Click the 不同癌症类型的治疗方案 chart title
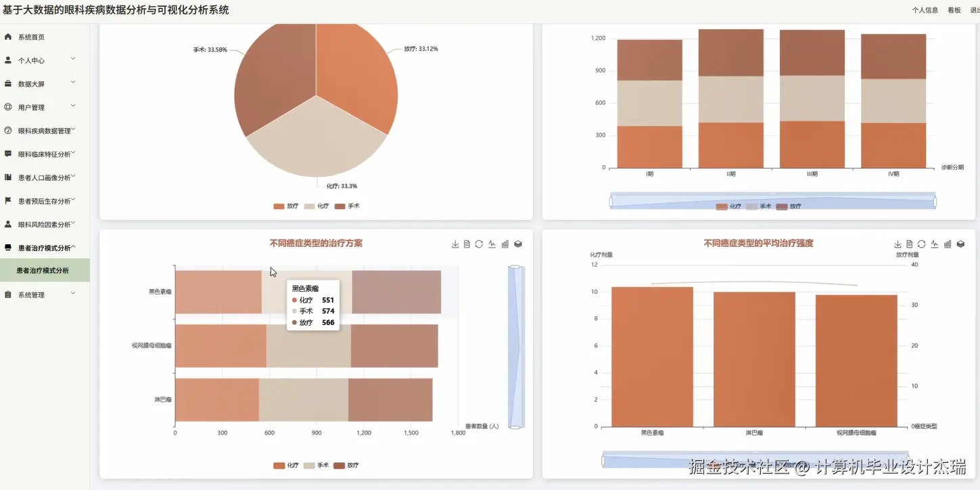 [316, 243]
